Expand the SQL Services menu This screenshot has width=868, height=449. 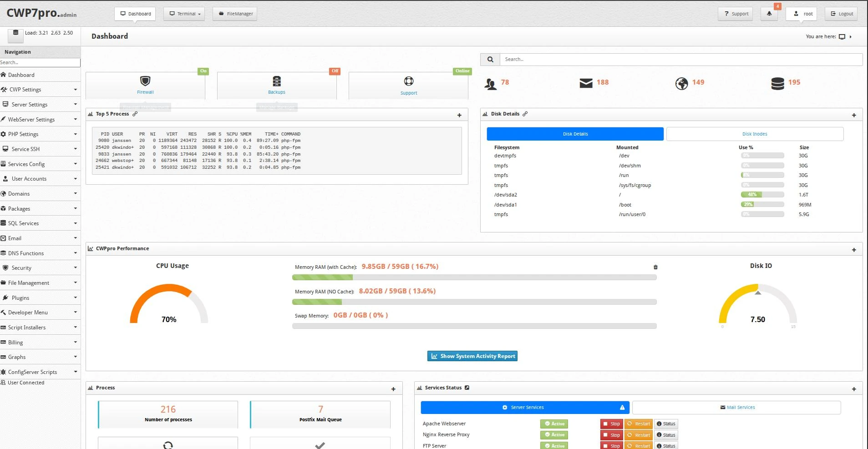39,223
